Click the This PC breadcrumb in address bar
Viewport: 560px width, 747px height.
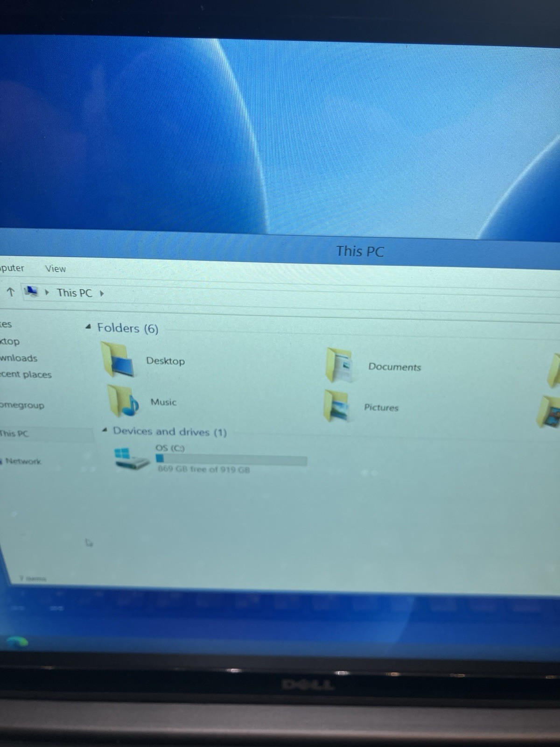pos(74,293)
